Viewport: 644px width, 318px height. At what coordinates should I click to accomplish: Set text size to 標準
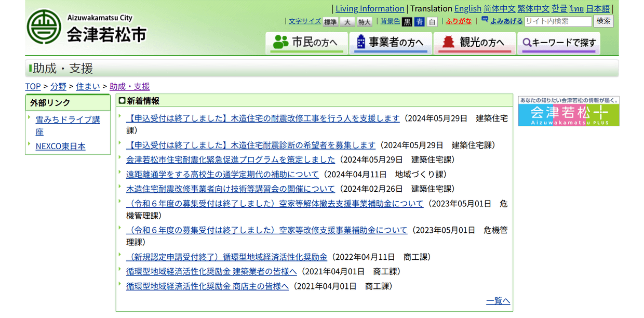330,22
